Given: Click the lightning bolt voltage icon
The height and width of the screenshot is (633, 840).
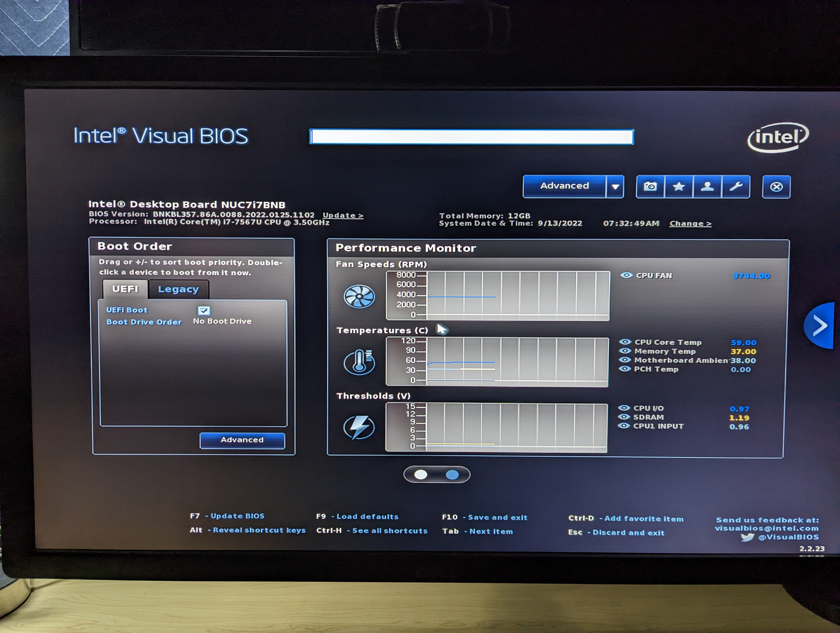Looking at the screenshot, I should pyautogui.click(x=359, y=427).
